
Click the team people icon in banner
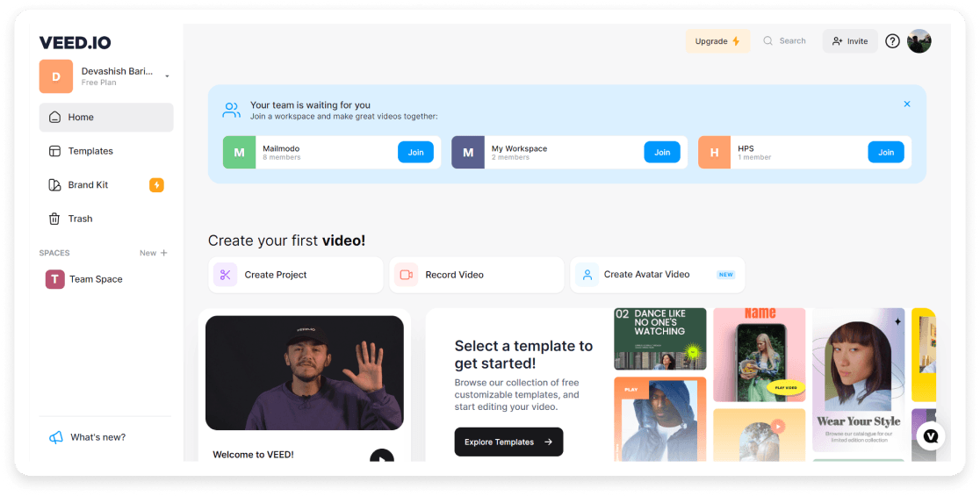(x=231, y=111)
